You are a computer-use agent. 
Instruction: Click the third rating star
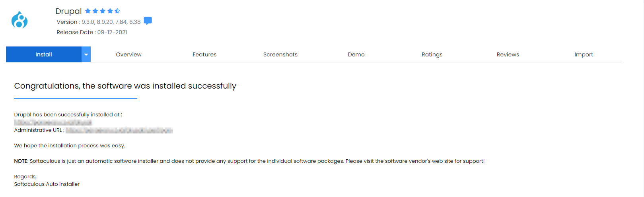(103, 11)
